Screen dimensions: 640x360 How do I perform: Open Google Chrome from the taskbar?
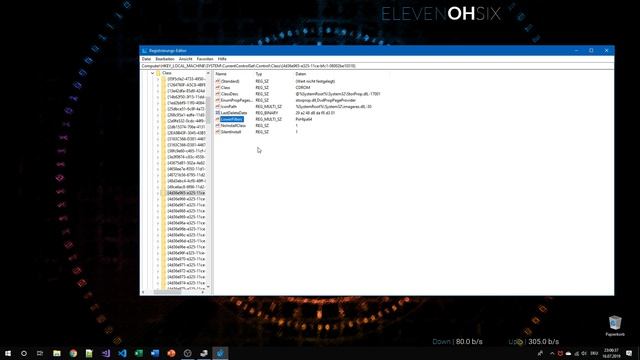coord(73,353)
